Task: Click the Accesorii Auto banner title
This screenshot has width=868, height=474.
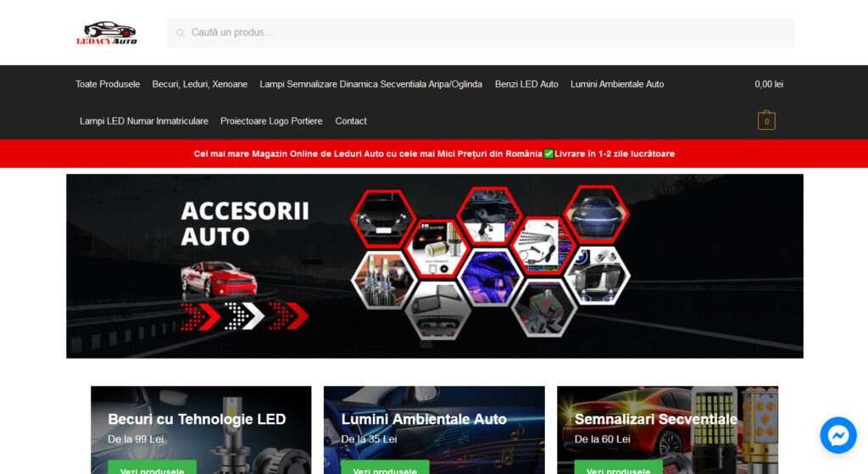Action: pos(245,223)
